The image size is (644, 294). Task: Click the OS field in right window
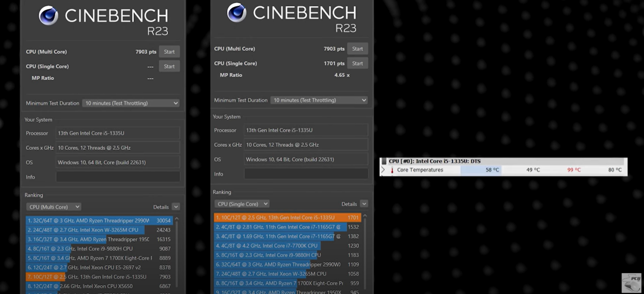click(306, 159)
